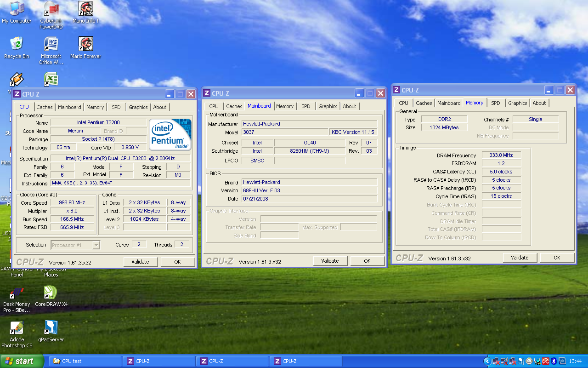Select Code Name value Merom
Screen dimensions: 588x368
(76, 131)
